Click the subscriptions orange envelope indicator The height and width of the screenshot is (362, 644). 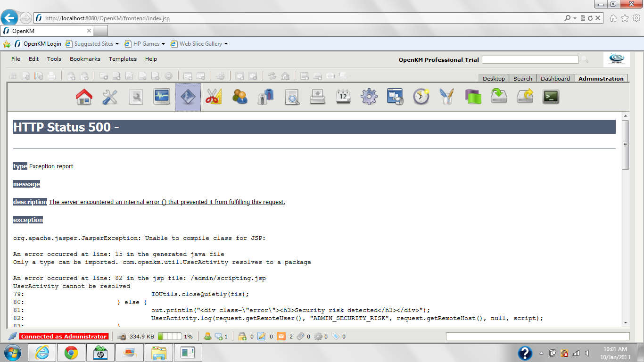point(282,336)
